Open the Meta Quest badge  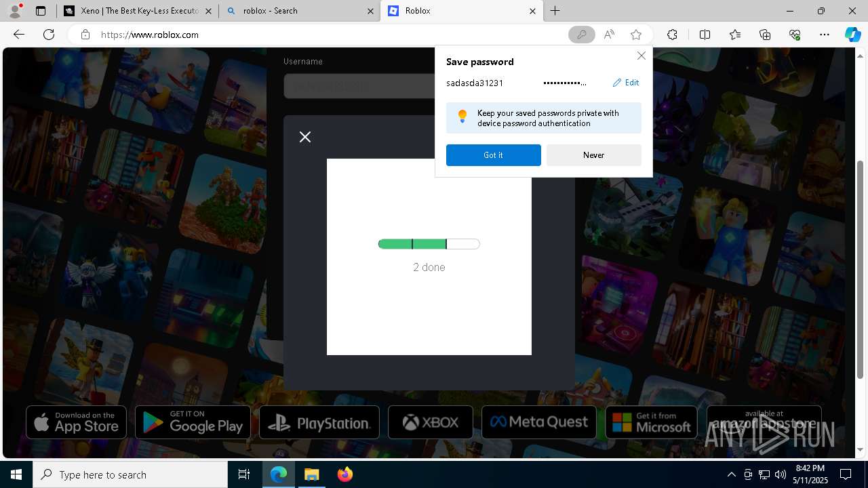[539, 422]
